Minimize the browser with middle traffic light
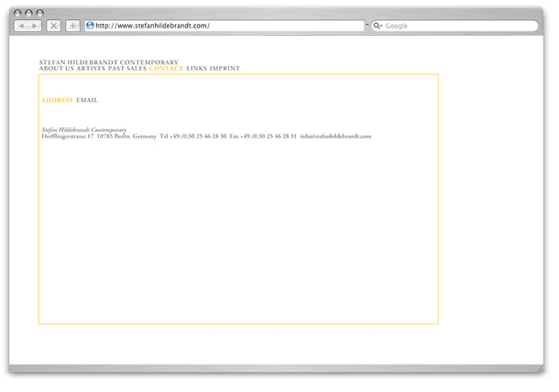This screenshot has width=559, height=392. [29, 13]
